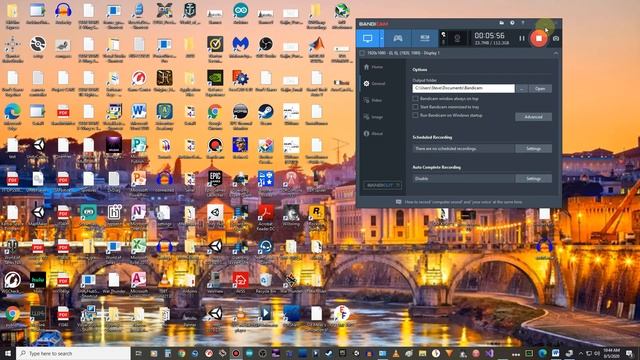The width and height of the screenshot is (640, 360).
Task: Open the clock icon in Bandicam title bar
Action: (512, 23)
